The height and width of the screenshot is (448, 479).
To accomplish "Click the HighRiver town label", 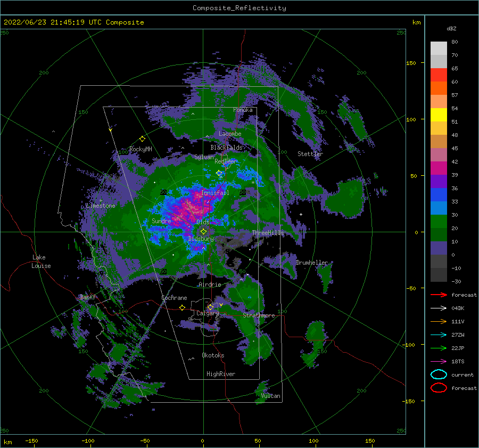I will (221, 374).
